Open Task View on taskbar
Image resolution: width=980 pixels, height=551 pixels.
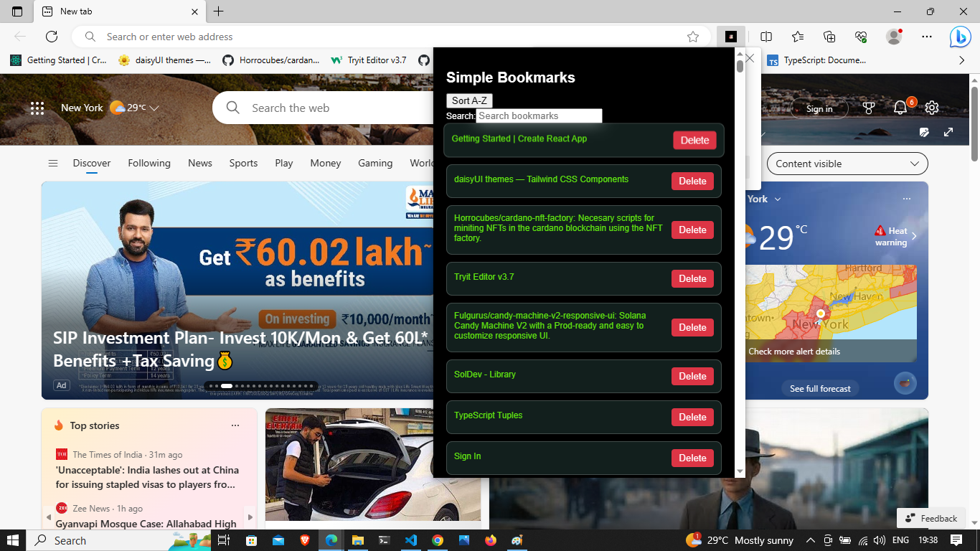point(224,540)
